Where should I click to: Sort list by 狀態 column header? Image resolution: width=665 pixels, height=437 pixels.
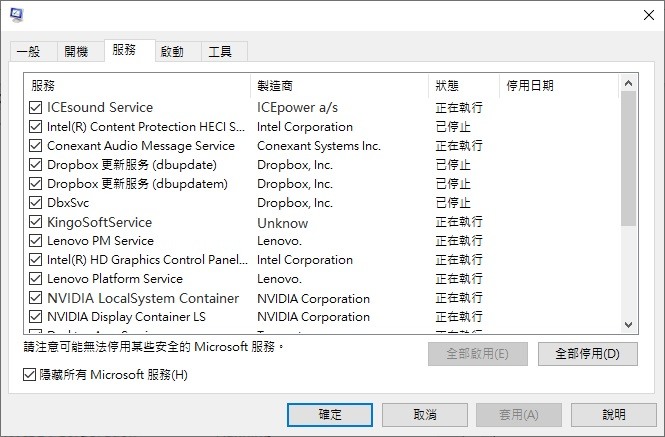[x=462, y=85]
